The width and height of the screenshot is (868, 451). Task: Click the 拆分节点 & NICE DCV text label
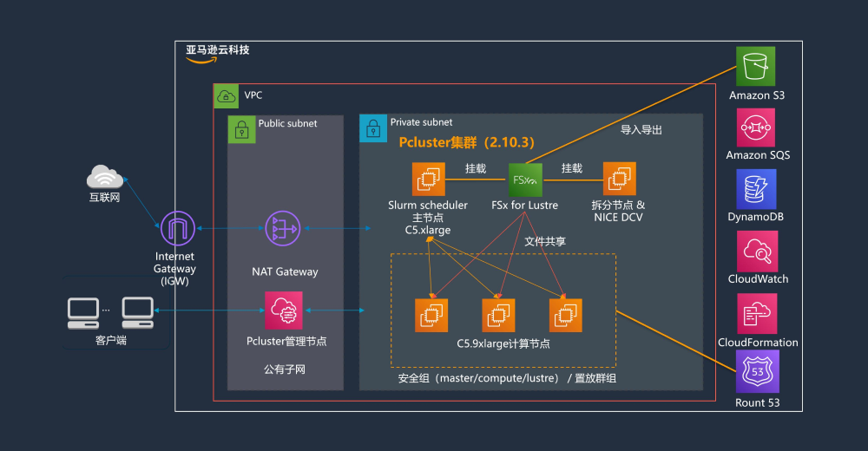[x=618, y=212]
